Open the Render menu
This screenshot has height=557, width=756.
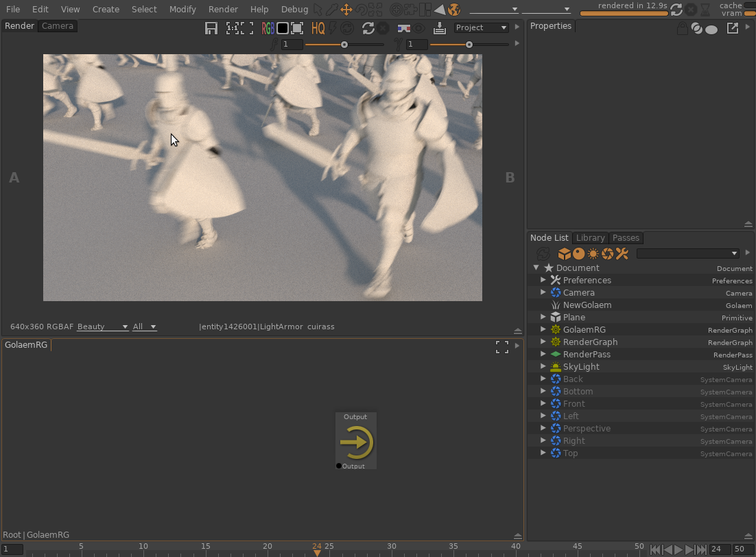223,10
